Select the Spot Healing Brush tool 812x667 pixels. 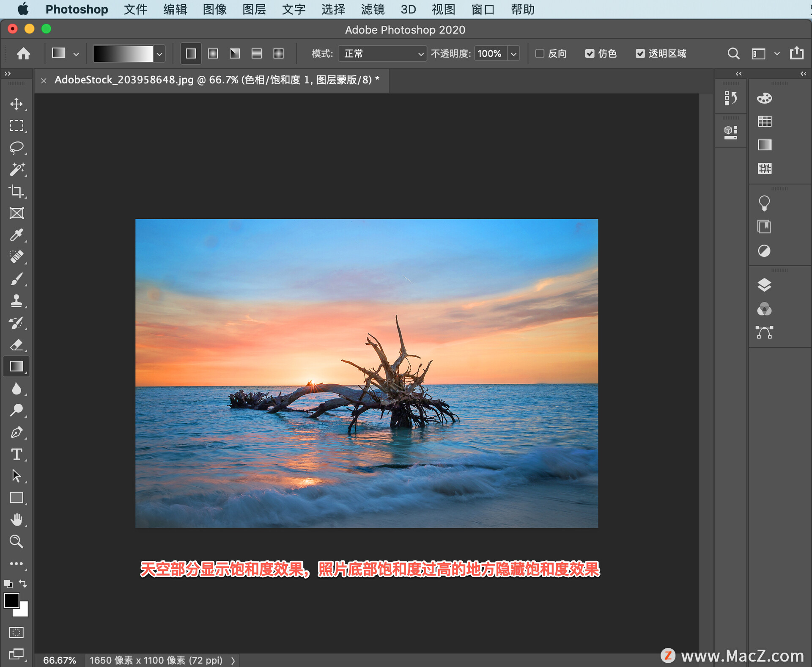pyautogui.click(x=16, y=257)
